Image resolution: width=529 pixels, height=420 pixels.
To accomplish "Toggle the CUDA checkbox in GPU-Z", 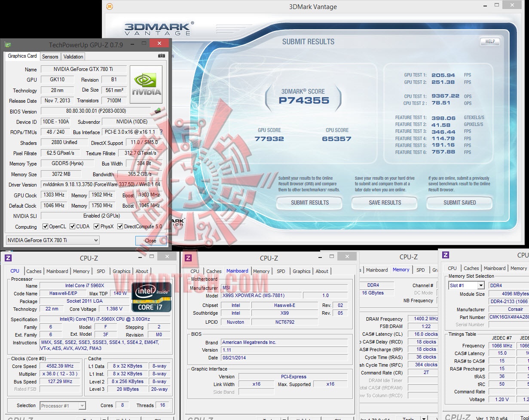I will pyautogui.click(x=73, y=227).
